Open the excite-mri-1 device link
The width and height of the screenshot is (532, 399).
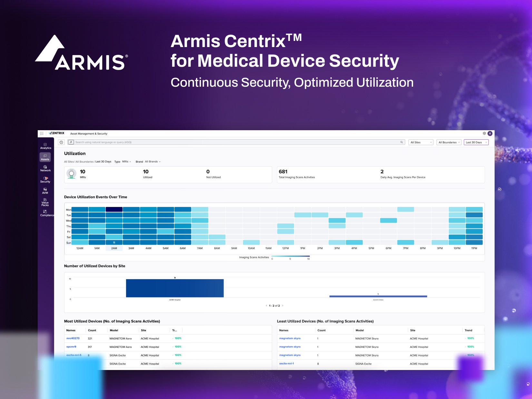(287, 364)
